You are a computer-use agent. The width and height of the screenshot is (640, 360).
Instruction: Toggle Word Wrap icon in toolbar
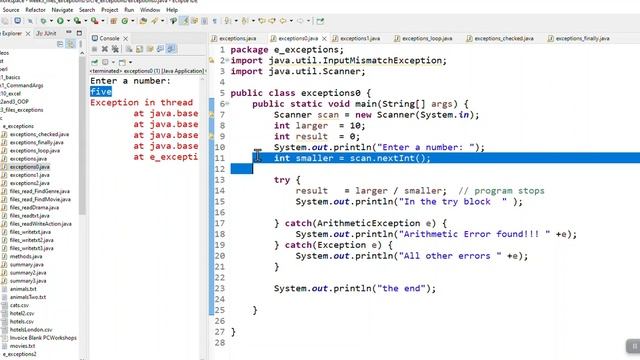pyautogui.click(x=194, y=21)
